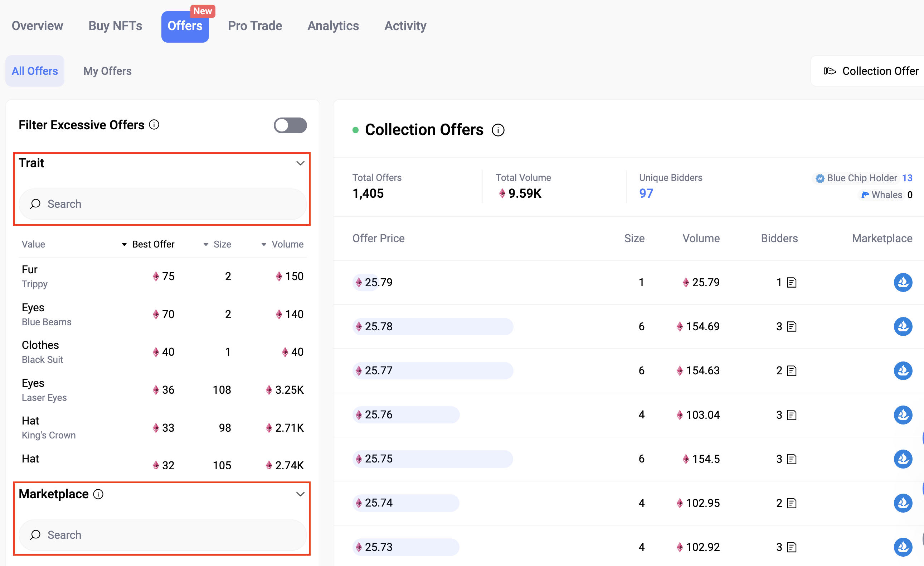Click the Blue Chip Holder badge icon
This screenshot has height=566, width=924.
820,178
